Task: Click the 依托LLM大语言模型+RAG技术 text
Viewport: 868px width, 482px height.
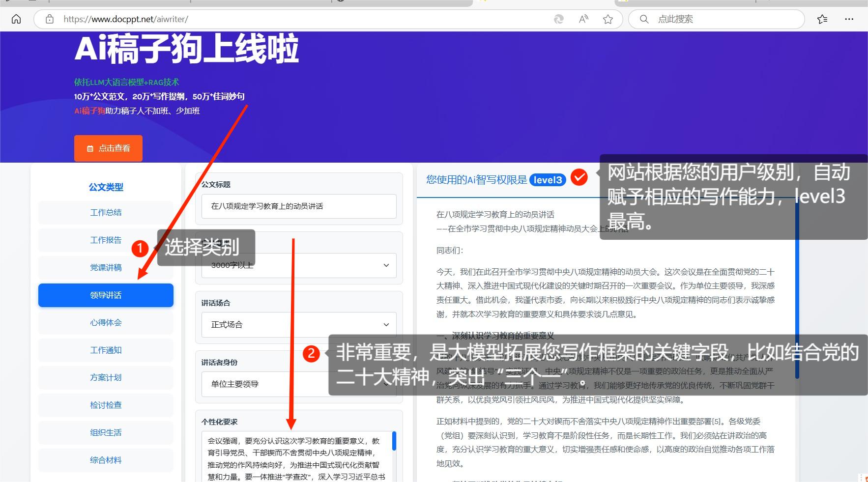Action: pyautogui.click(x=126, y=82)
